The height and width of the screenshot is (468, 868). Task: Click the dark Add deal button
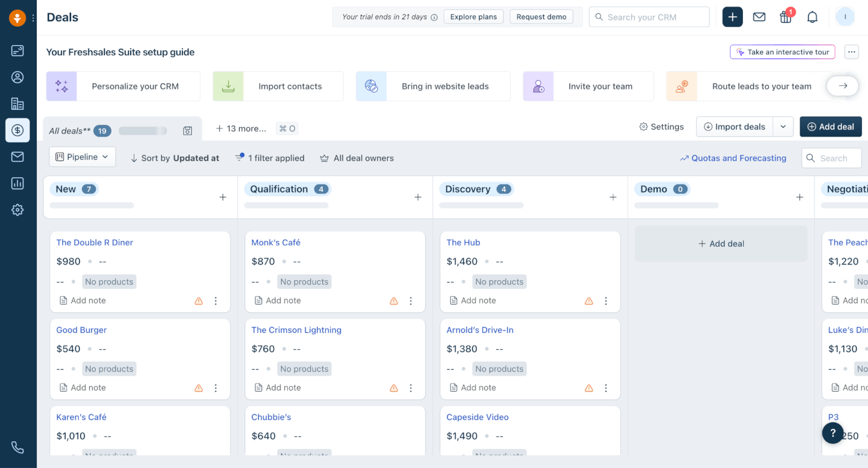(831, 127)
